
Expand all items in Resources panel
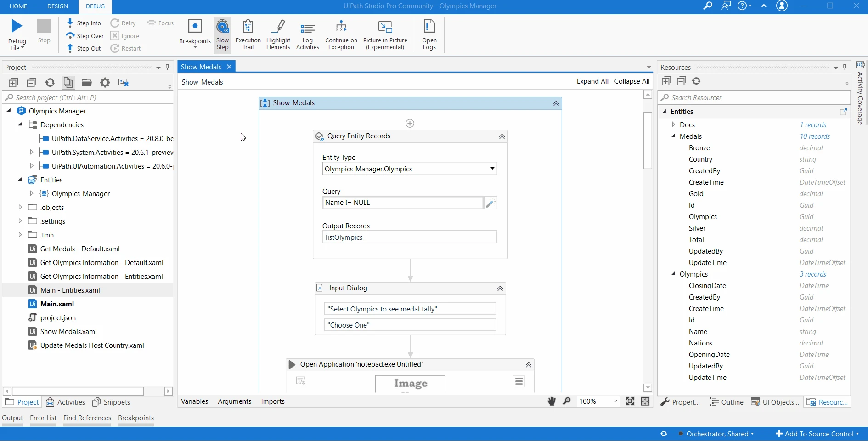[666, 81]
